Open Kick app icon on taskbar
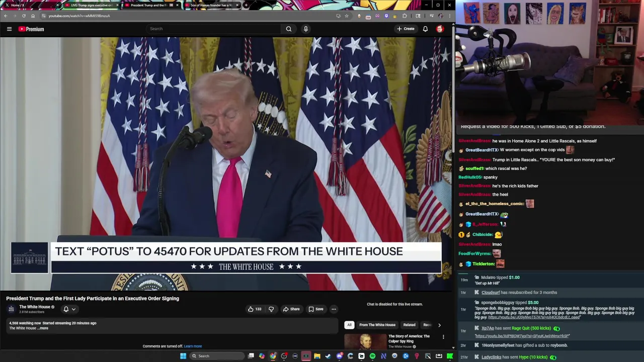The image size is (644, 362). click(450, 356)
